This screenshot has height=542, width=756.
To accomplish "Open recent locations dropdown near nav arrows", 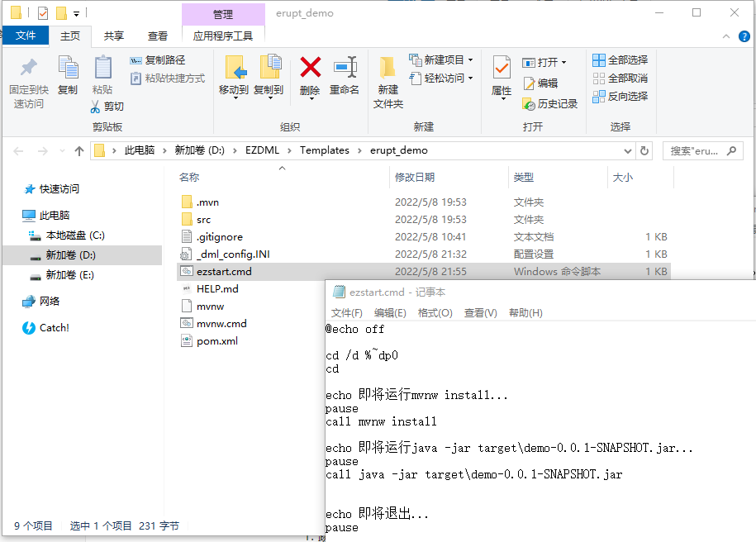I will [62, 151].
